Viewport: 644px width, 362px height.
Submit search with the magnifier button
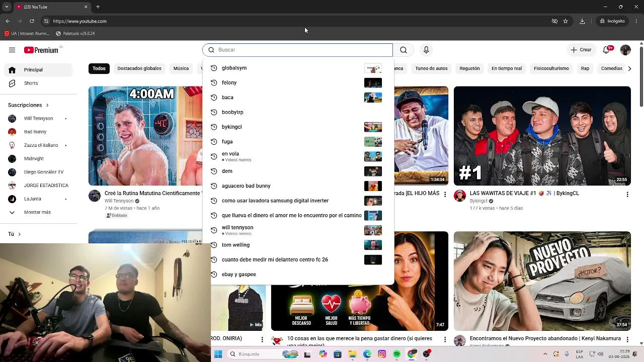coord(404,50)
